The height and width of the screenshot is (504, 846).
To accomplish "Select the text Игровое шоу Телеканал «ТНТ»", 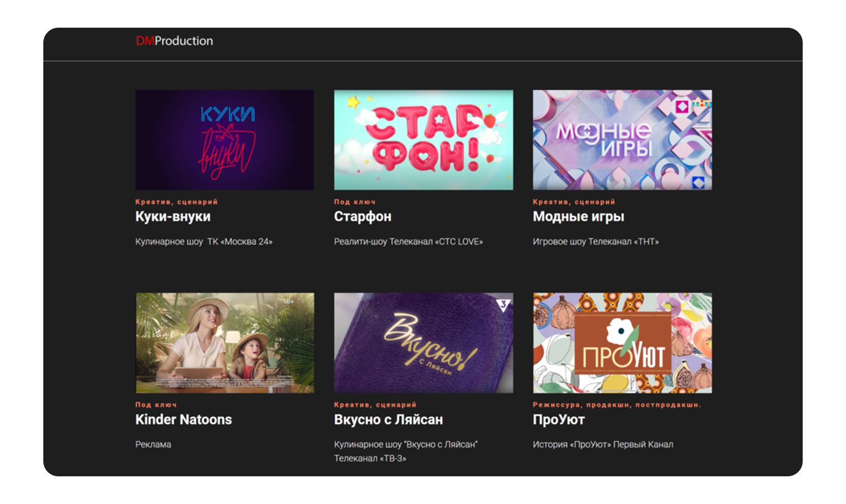I will point(596,242).
